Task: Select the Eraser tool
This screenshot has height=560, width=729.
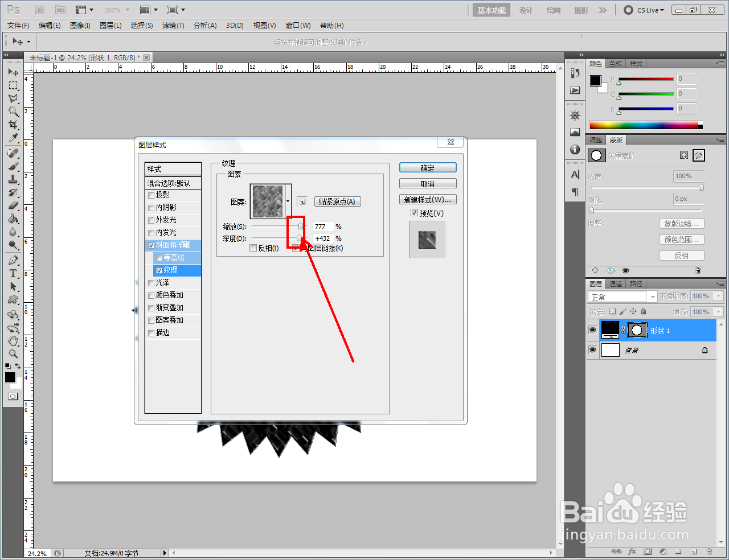Action: pos(13,206)
